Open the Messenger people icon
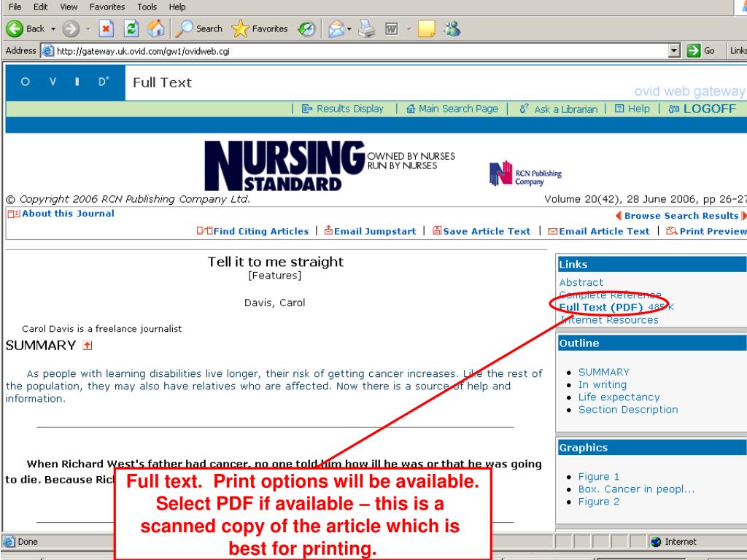 click(x=452, y=29)
